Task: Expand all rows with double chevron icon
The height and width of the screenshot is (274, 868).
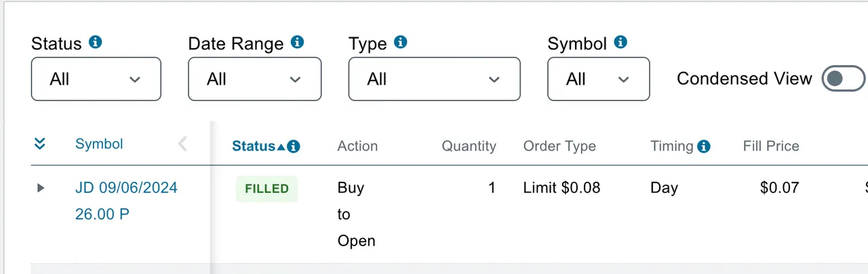Action: (40, 144)
